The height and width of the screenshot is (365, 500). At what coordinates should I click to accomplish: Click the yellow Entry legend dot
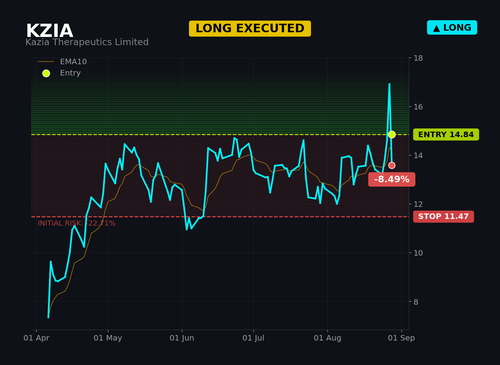click(x=46, y=73)
